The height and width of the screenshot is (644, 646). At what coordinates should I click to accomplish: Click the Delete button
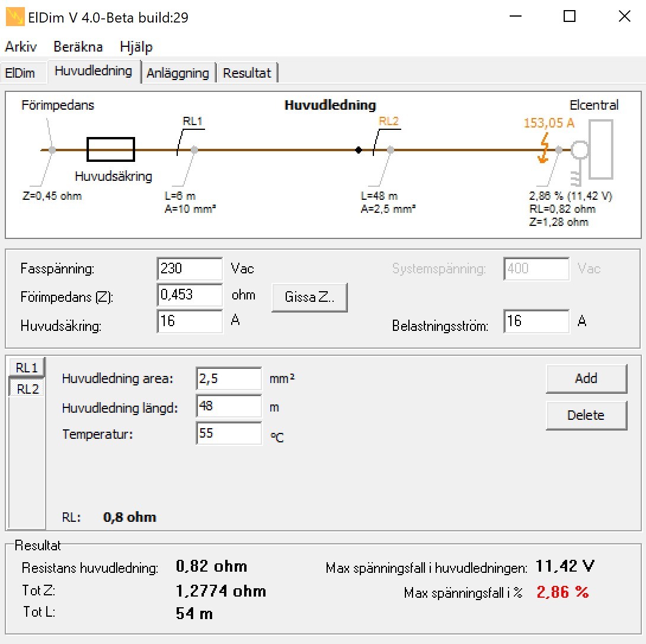[586, 415]
